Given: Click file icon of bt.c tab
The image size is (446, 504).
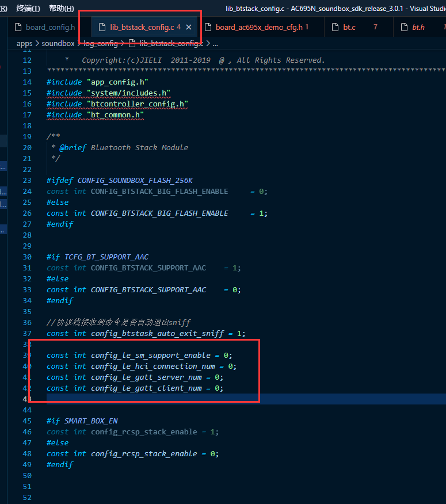Looking at the screenshot, I should click(335, 27).
